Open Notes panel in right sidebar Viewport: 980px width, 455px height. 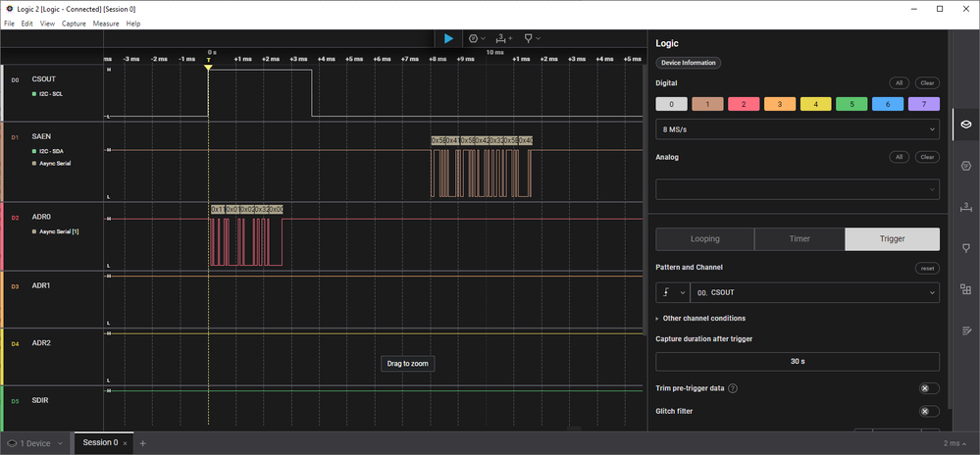[x=965, y=330]
